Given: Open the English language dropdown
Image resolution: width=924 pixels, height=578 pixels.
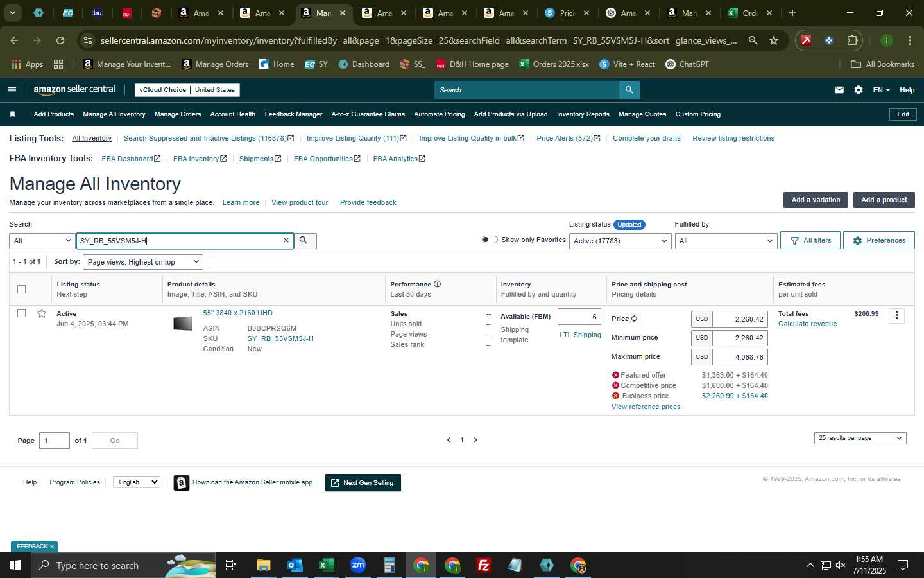Looking at the screenshot, I should 136,482.
